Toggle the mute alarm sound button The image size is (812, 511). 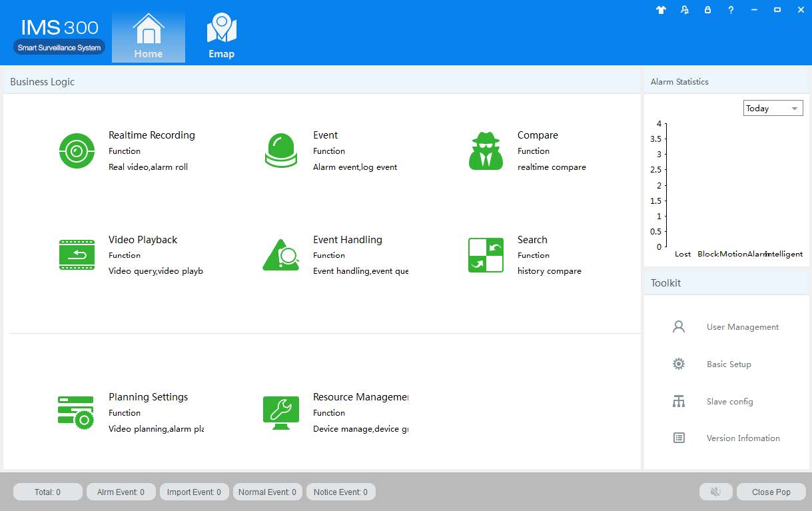point(715,492)
